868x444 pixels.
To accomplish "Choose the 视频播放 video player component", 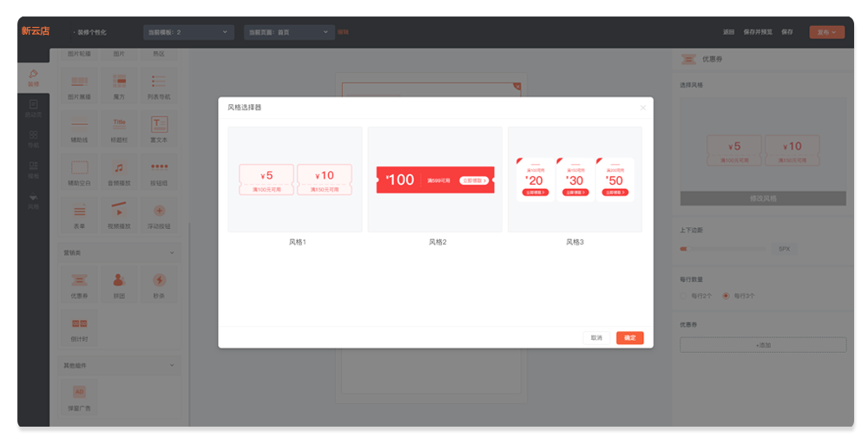I will tap(120, 211).
